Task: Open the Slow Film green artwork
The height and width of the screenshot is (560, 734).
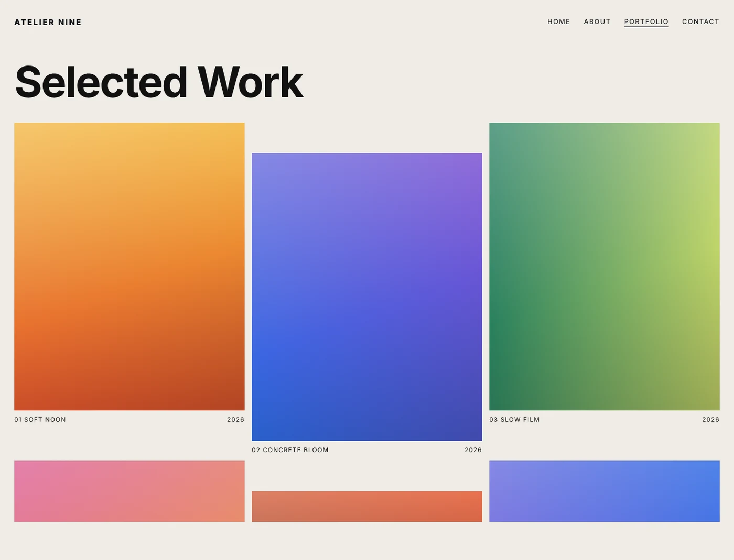Action: click(605, 266)
